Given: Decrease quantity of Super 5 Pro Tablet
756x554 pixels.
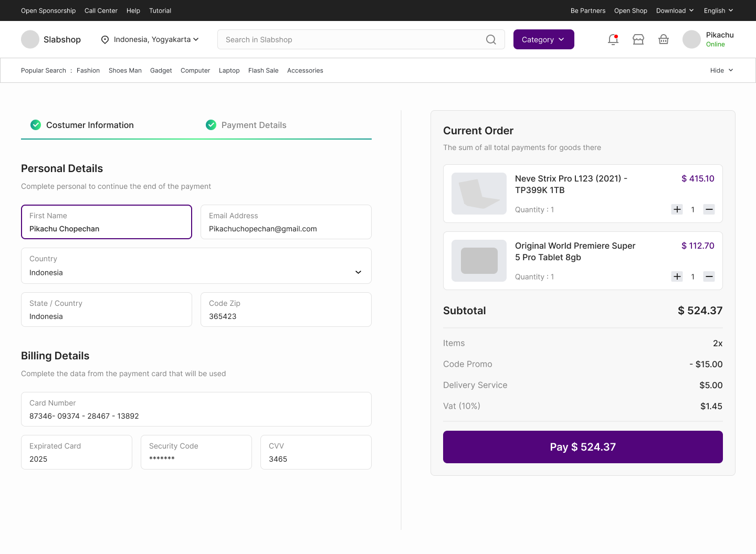Looking at the screenshot, I should click(x=709, y=276).
